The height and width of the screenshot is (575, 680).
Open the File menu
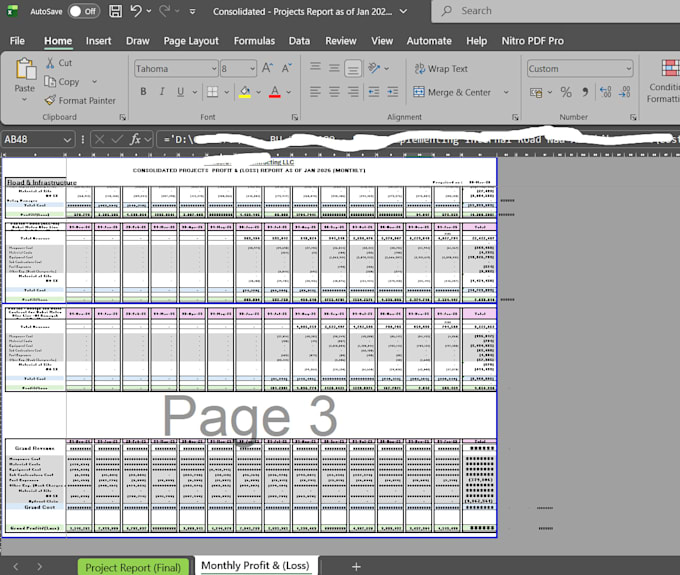(x=17, y=41)
